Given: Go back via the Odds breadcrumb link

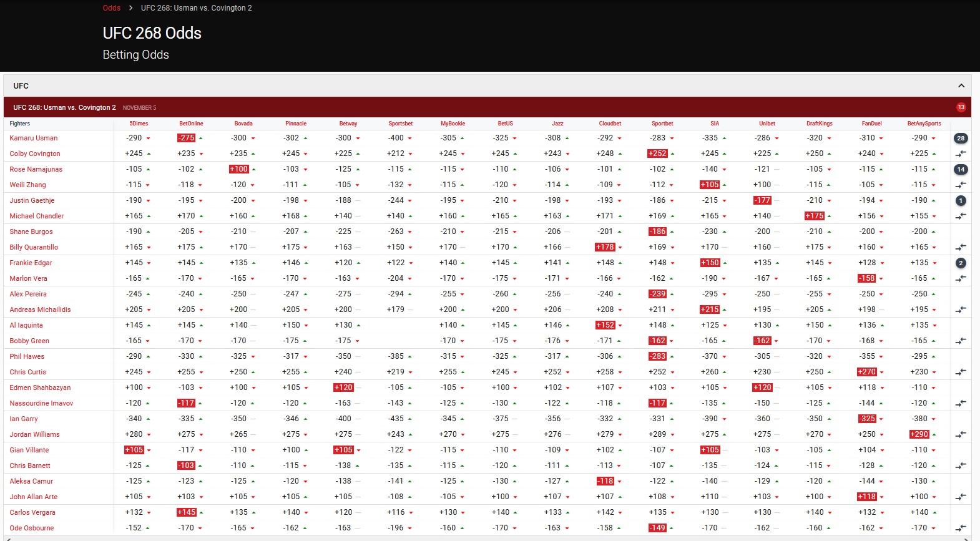Looking at the screenshot, I should [x=112, y=8].
